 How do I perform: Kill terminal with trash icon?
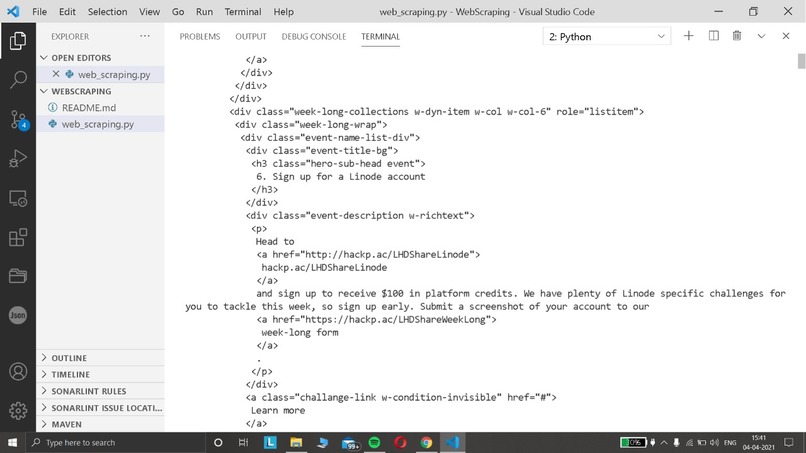737,36
